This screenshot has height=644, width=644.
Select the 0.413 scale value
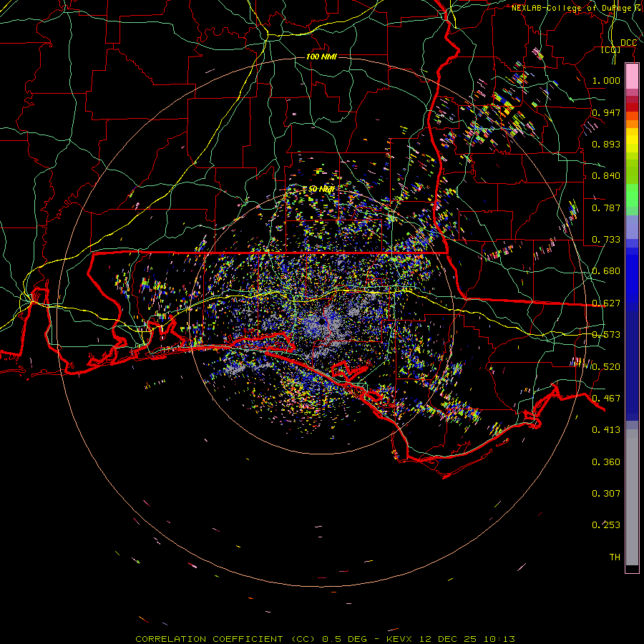(606, 429)
